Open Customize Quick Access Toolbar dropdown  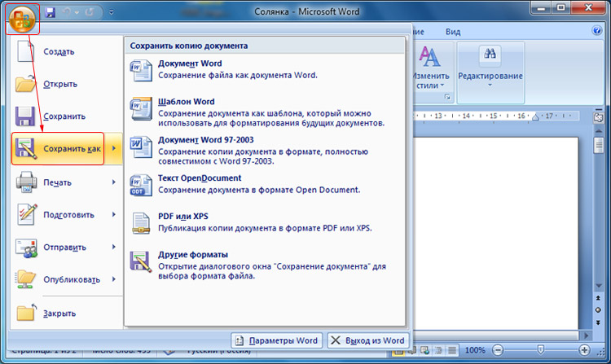[112, 12]
